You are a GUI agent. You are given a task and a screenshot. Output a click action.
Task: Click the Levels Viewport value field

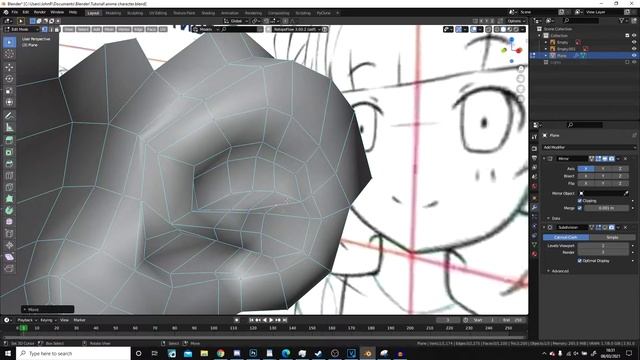click(x=603, y=246)
